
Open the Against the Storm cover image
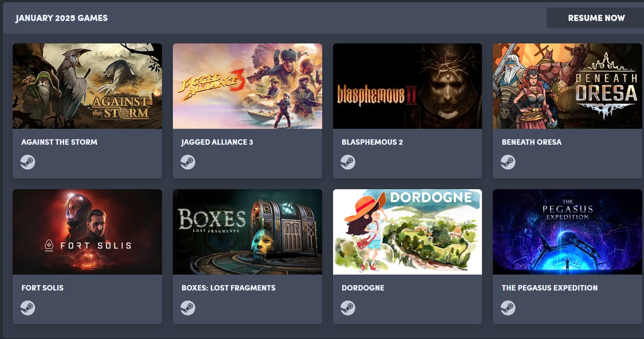[x=87, y=86]
